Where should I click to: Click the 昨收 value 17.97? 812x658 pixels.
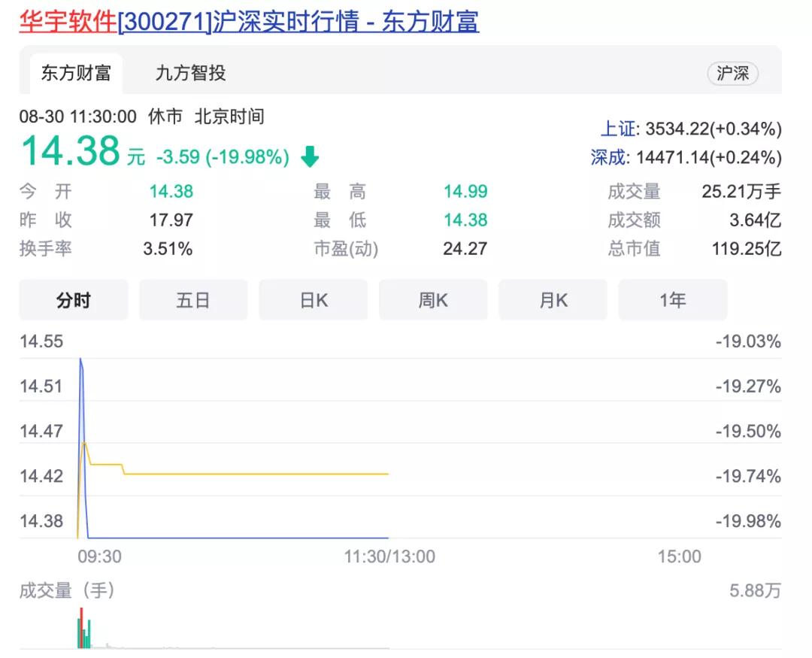(x=171, y=220)
